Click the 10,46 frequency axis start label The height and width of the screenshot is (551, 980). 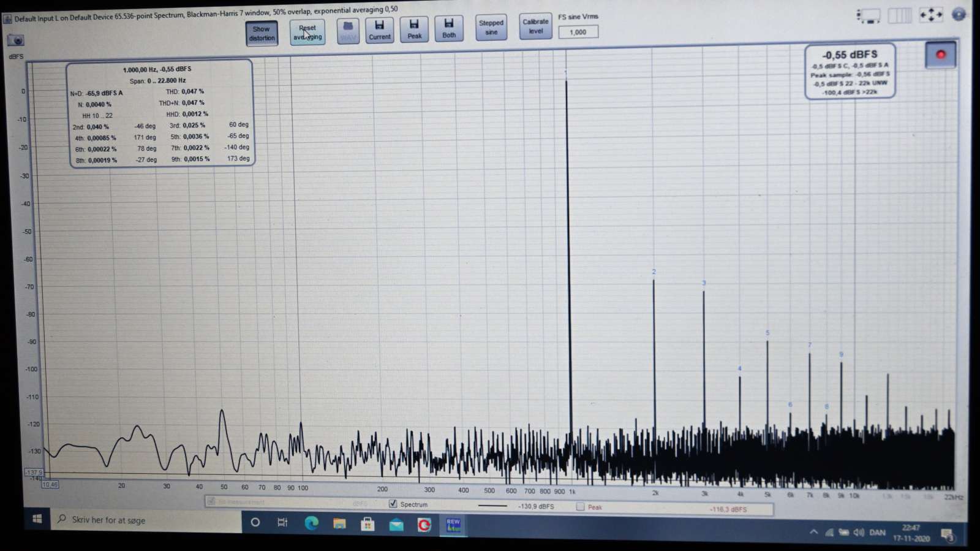(50, 484)
